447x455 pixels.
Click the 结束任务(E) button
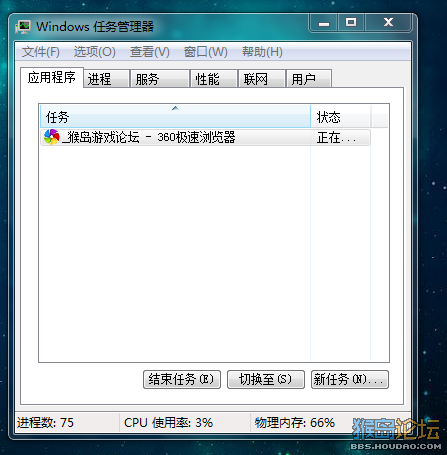(182, 379)
